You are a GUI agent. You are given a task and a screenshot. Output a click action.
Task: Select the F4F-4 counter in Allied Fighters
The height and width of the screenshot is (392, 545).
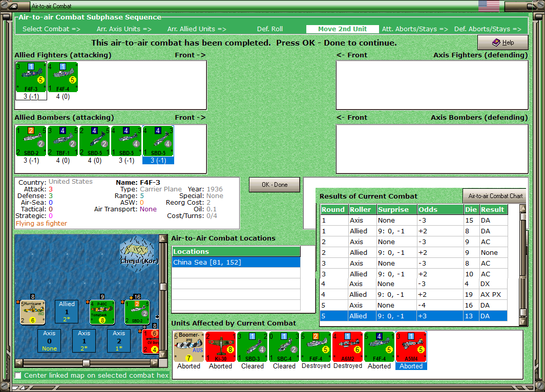click(x=62, y=77)
